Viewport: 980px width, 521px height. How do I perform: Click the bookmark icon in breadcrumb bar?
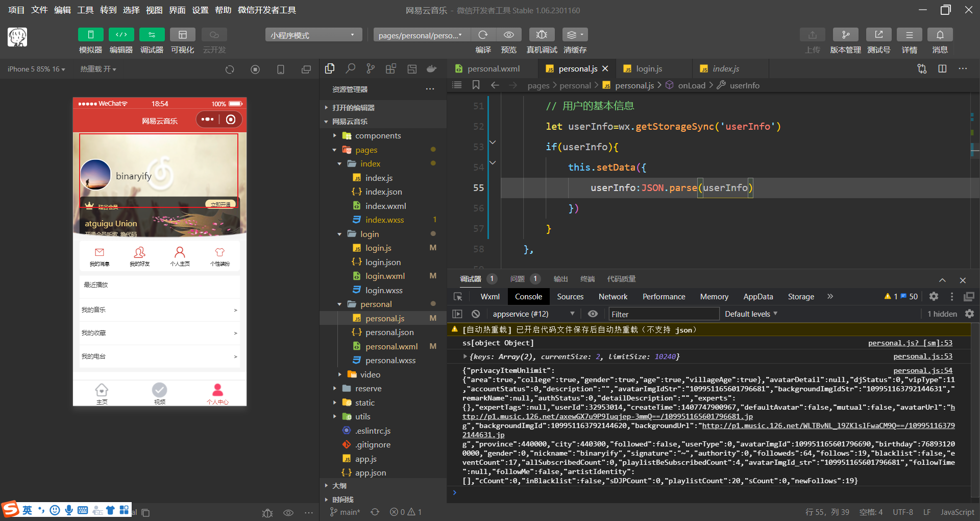[476, 85]
